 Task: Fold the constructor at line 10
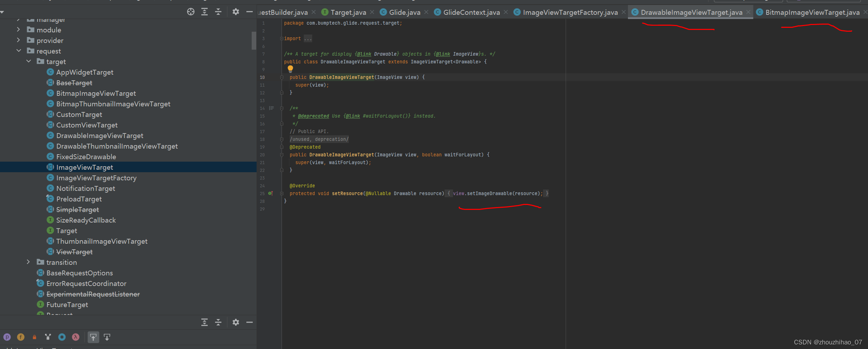click(282, 77)
